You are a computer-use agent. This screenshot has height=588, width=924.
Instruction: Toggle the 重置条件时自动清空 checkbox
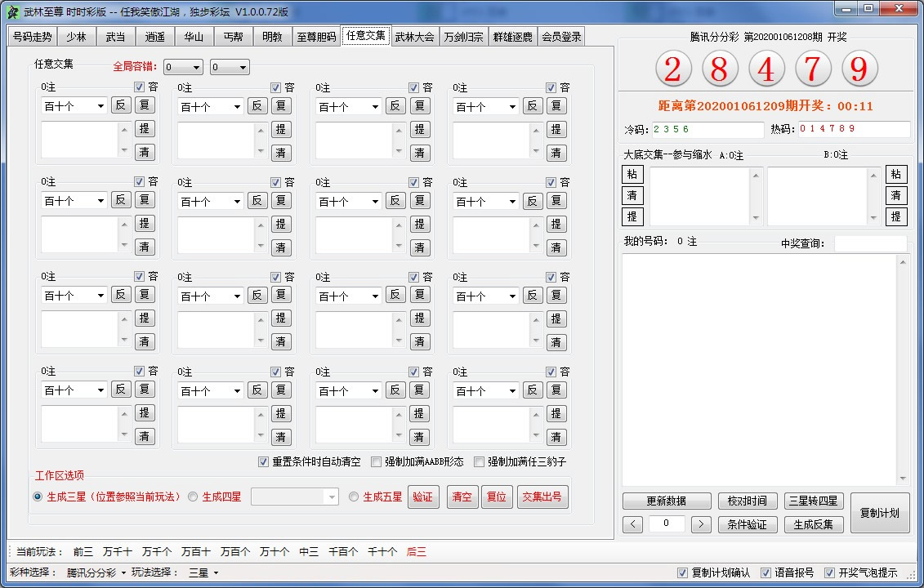pos(264,461)
